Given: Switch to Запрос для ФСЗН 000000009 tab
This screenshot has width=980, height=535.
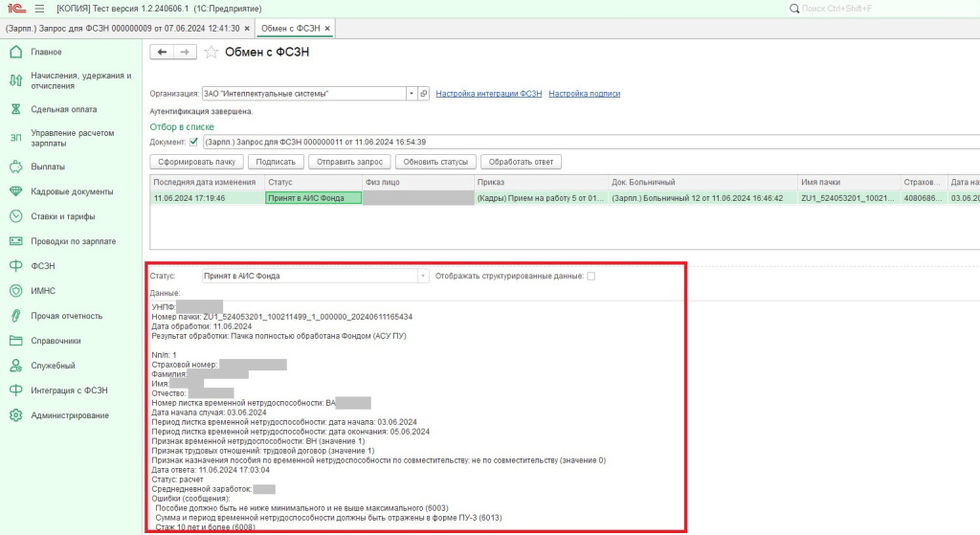Looking at the screenshot, I should click(122, 29).
